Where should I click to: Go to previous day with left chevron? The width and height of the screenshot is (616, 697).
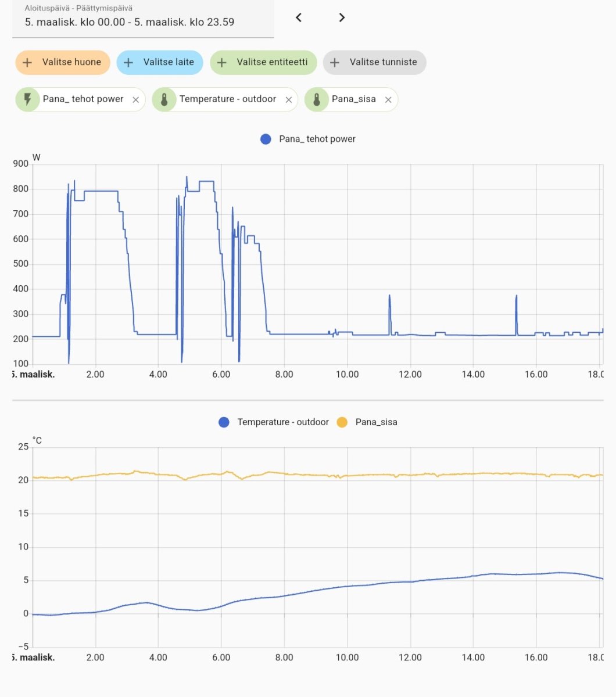coord(299,17)
